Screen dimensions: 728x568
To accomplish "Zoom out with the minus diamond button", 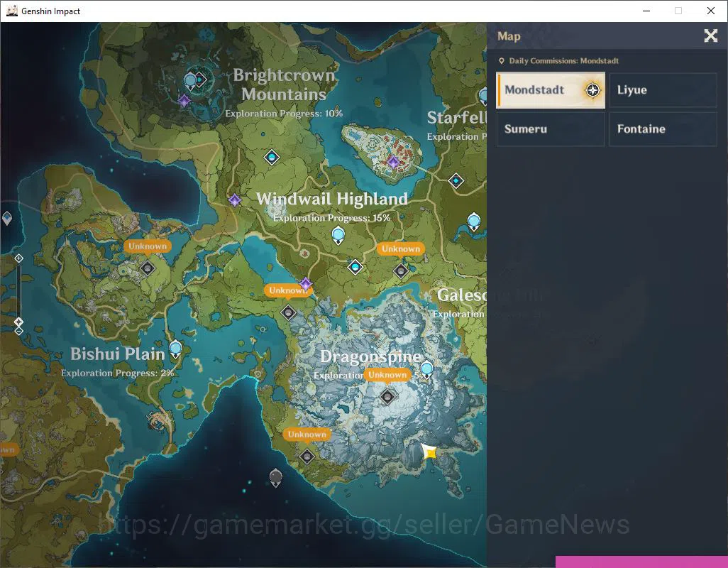I will point(18,331).
